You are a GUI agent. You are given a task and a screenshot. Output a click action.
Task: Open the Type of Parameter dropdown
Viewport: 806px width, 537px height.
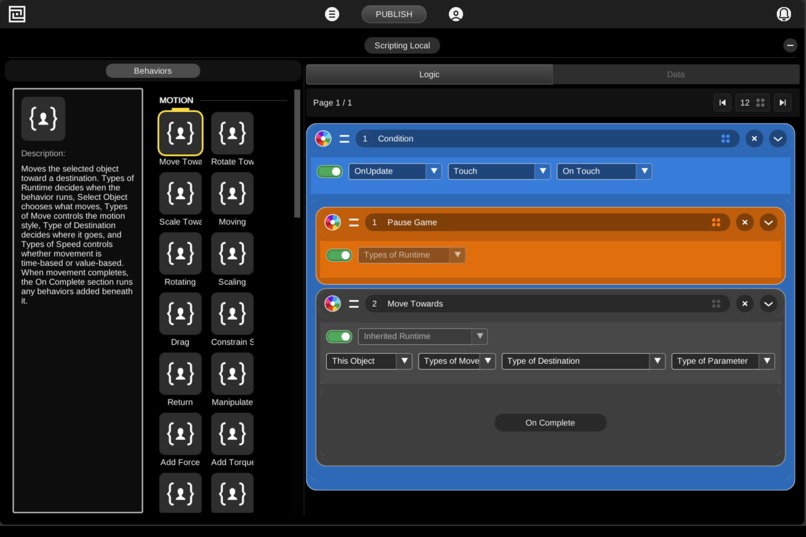[723, 361]
